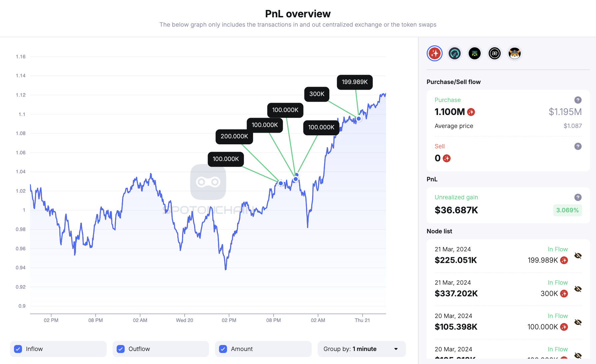Select the shiba dog token icon
596x364 pixels.
(x=515, y=53)
